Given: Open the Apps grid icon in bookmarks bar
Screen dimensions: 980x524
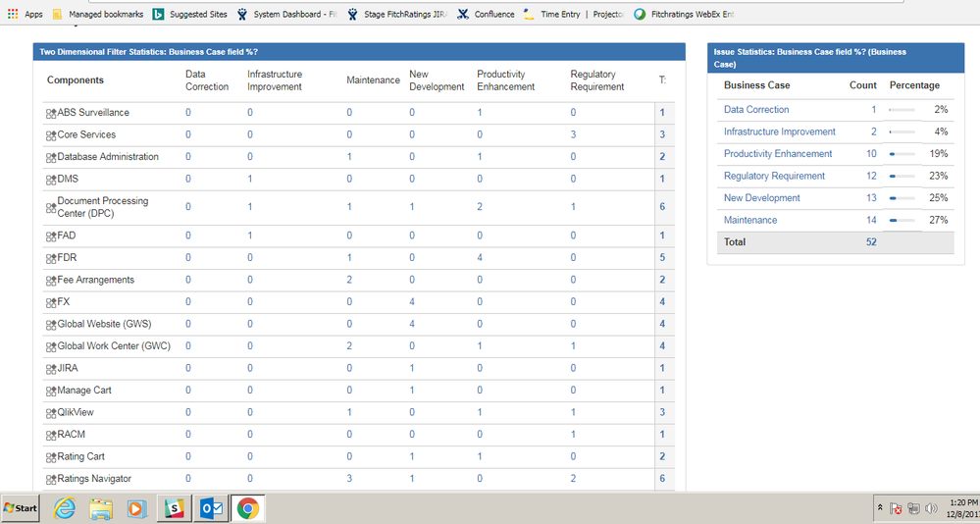Looking at the screenshot, I should (13, 14).
